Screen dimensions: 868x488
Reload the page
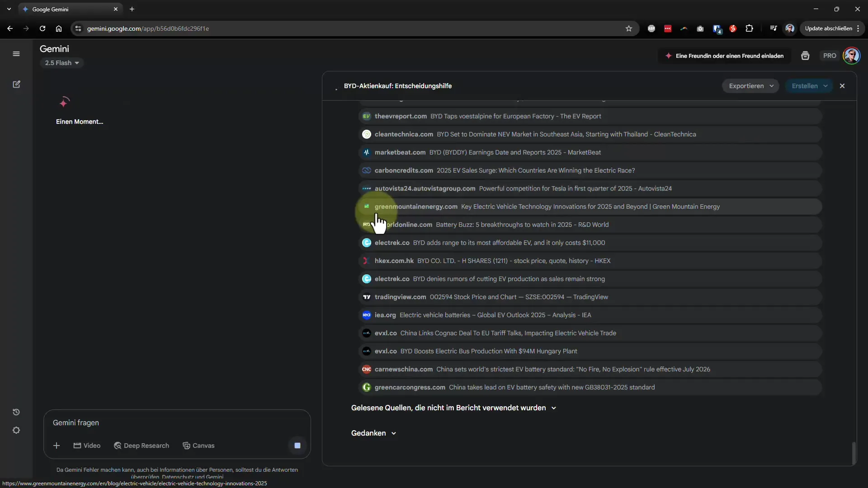coord(42,28)
